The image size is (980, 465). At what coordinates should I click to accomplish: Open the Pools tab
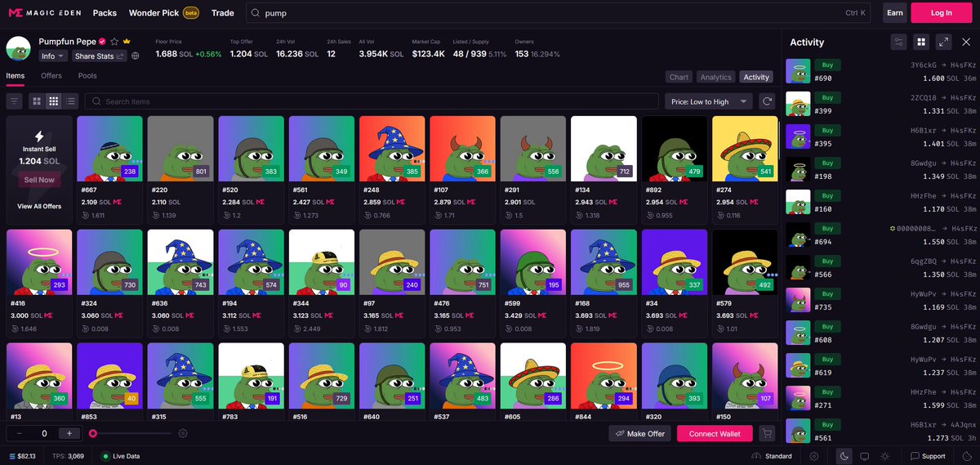coord(87,76)
